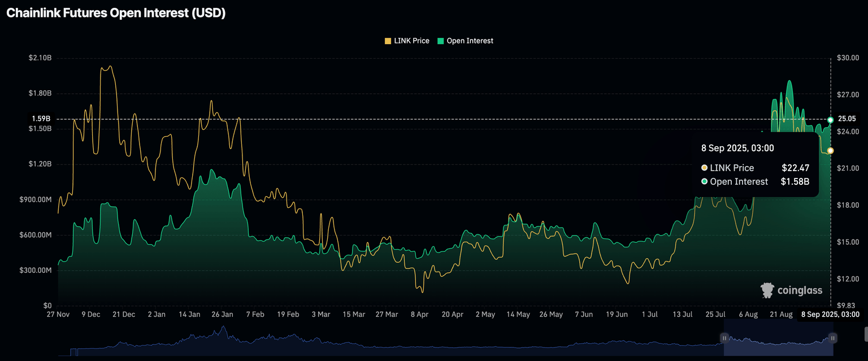The image size is (868, 361).
Task: Click the green dot beside Open Interest in tooltip
Action: tap(704, 181)
